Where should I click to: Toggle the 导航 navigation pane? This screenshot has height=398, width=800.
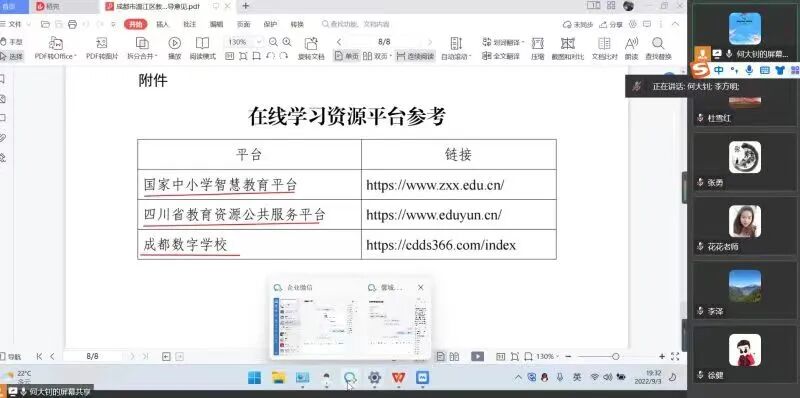pyautogui.click(x=10, y=356)
